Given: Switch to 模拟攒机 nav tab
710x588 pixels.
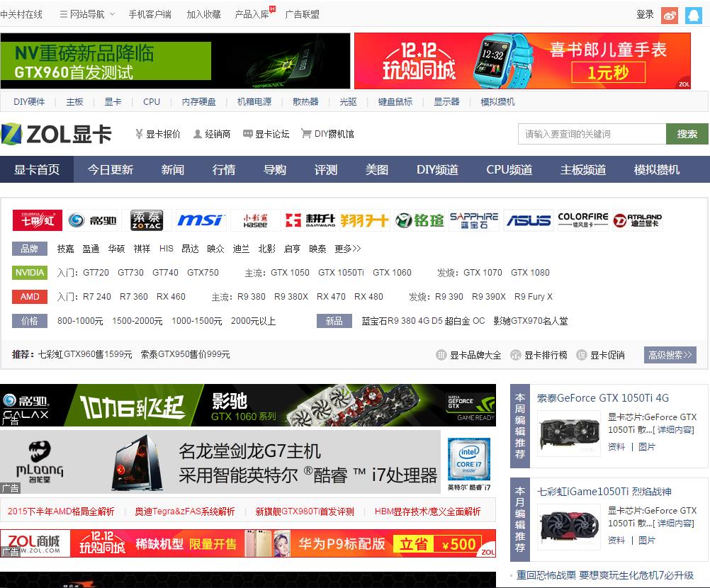Looking at the screenshot, I should pos(657,170).
